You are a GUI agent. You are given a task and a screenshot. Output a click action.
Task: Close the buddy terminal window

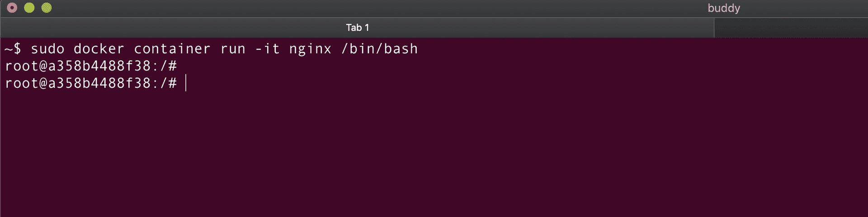coord(12,8)
